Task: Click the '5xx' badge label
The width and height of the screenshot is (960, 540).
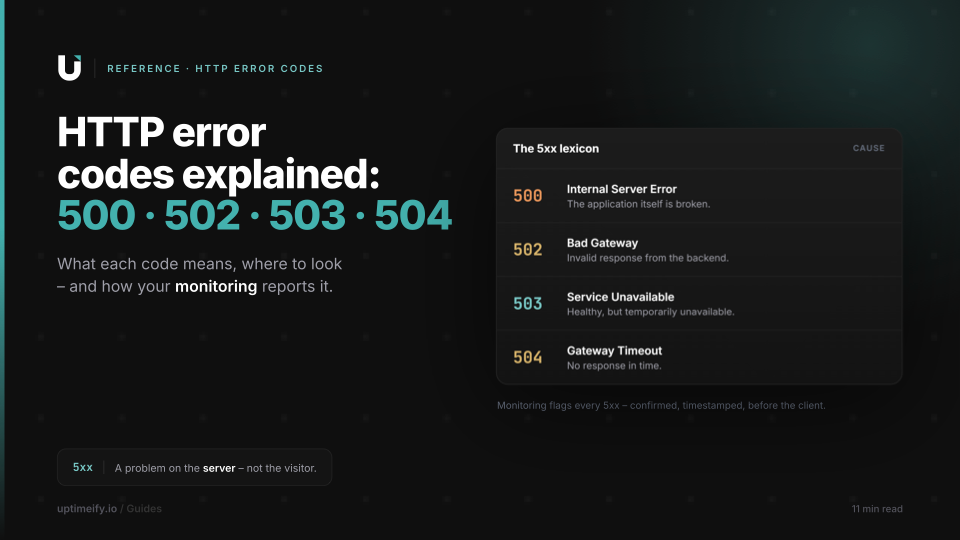Action: 83,467
